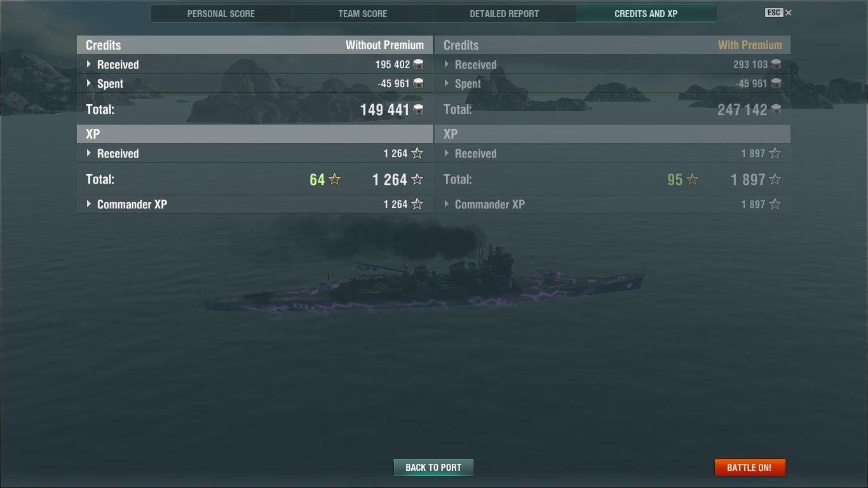Click the star icon beside 1 264 total XP

click(417, 180)
